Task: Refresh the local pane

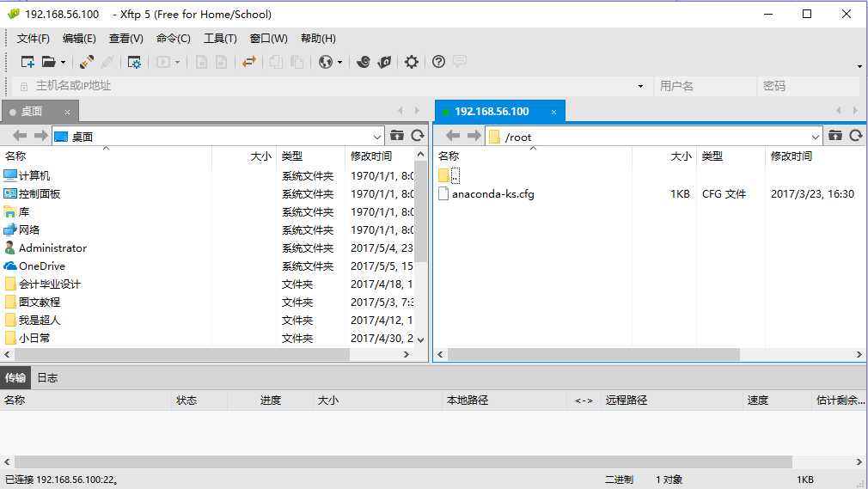Action: tap(418, 135)
